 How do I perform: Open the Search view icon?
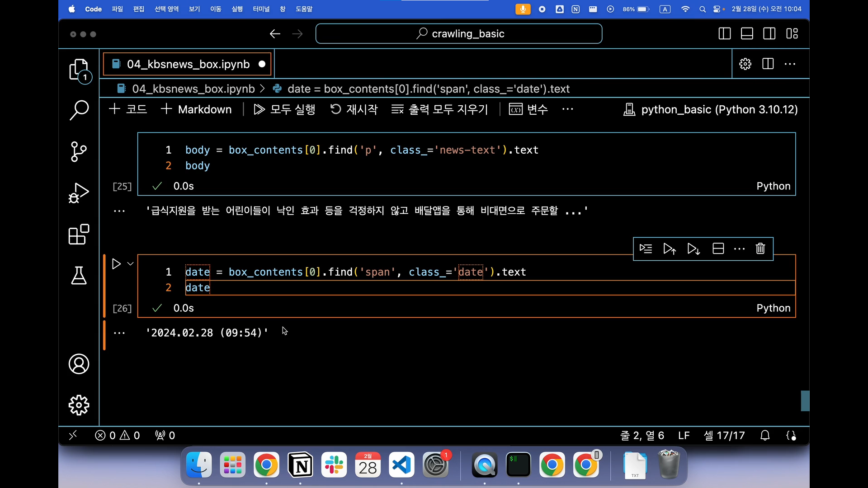79,110
